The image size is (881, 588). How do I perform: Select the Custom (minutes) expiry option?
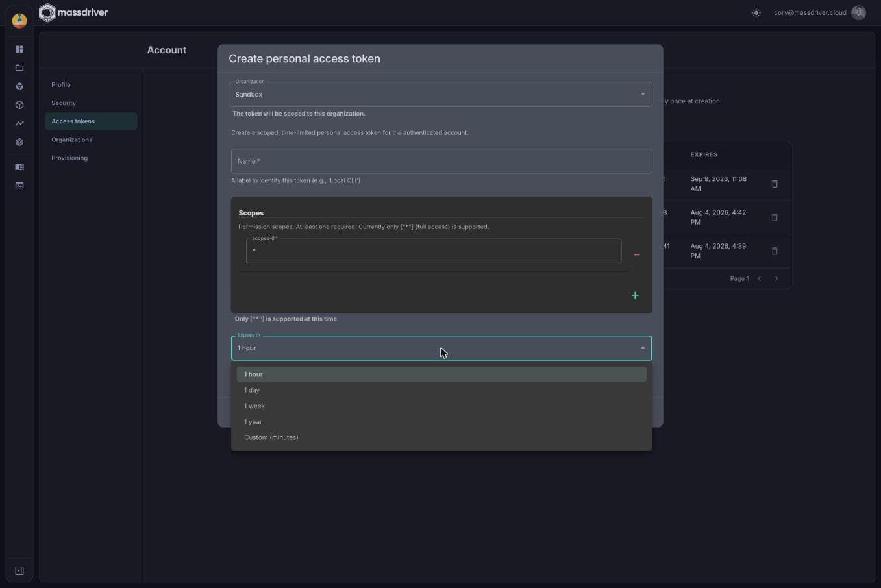point(441,437)
